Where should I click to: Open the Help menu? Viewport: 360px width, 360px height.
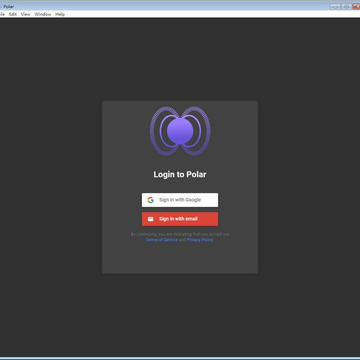click(x=60, y=14)
